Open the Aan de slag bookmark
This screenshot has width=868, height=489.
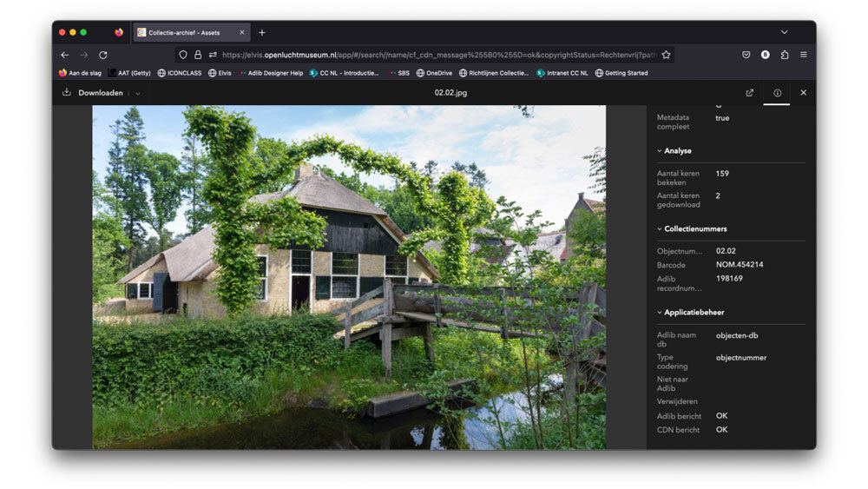click(x=80, y=73)
